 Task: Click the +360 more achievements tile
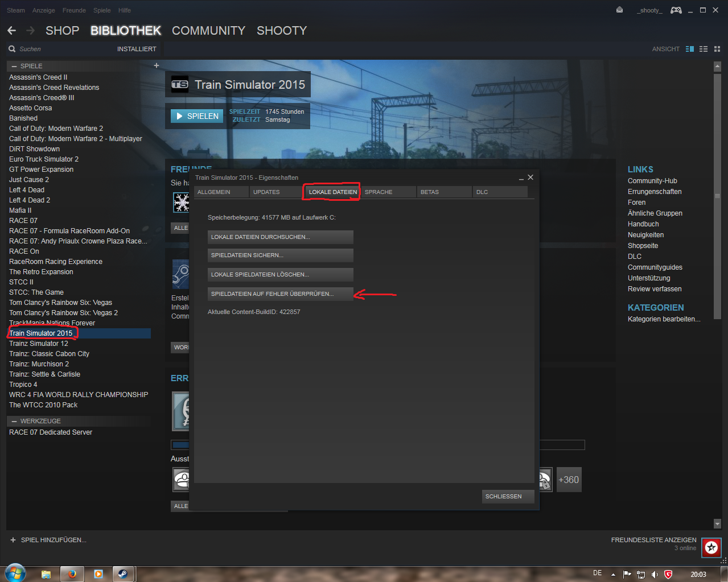point(569,480)
